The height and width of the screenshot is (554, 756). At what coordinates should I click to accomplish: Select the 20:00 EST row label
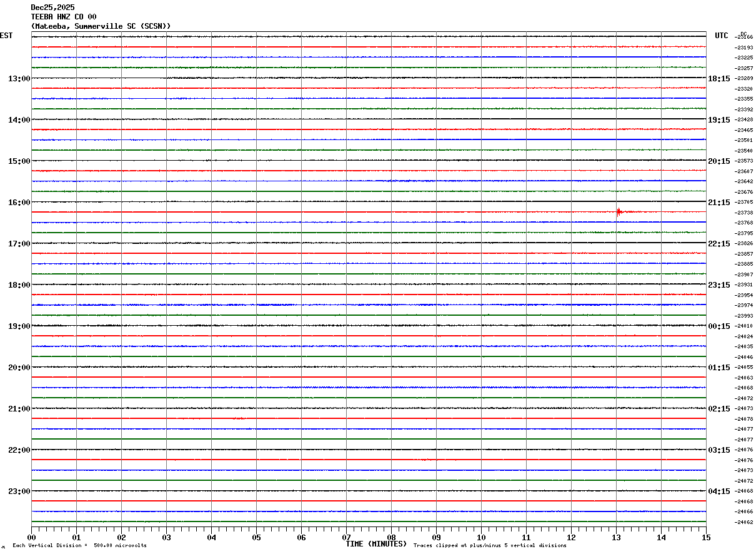(x=19, y=368)
